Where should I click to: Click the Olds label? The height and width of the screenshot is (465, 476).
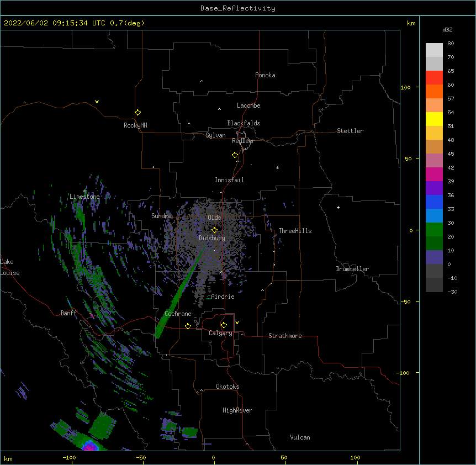[x=214, y=218]
